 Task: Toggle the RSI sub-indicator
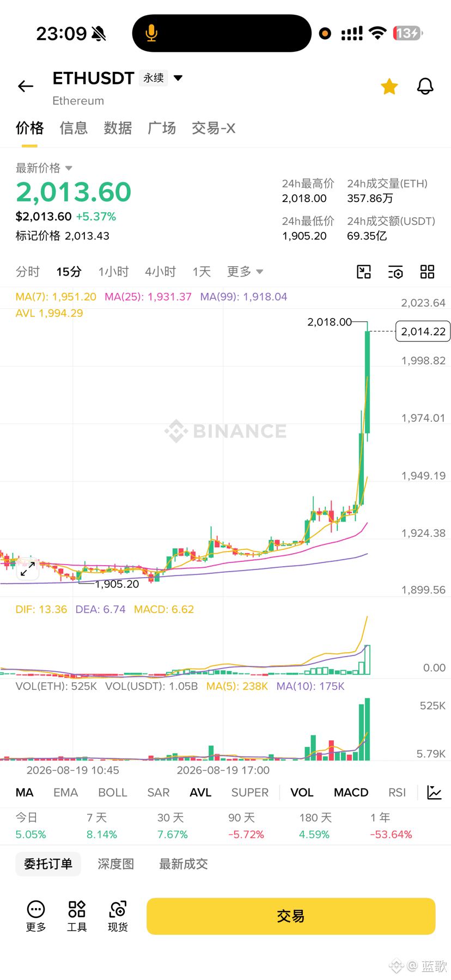coord(397,793)
